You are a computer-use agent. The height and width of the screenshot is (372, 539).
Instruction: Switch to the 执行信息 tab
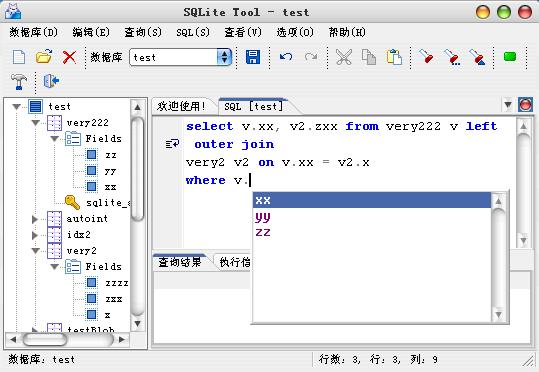pyautogui.click(x=235, y=262)
